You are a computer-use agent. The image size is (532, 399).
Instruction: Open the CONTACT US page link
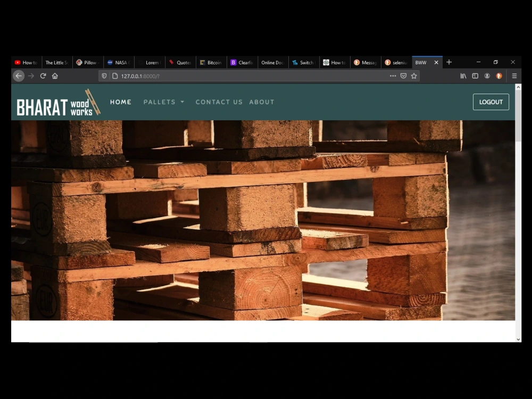coord(219,102)
